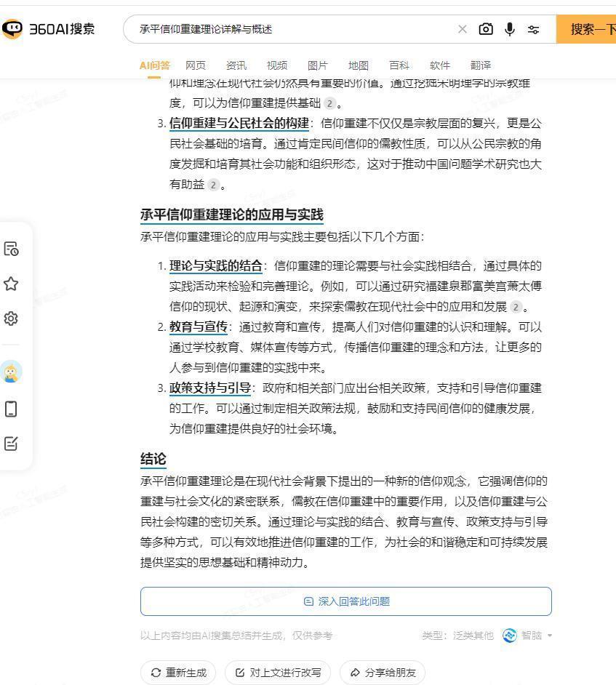Switch to 软件 tab
The height and width of the screenshot is (685, 616).
coord(440,65)
